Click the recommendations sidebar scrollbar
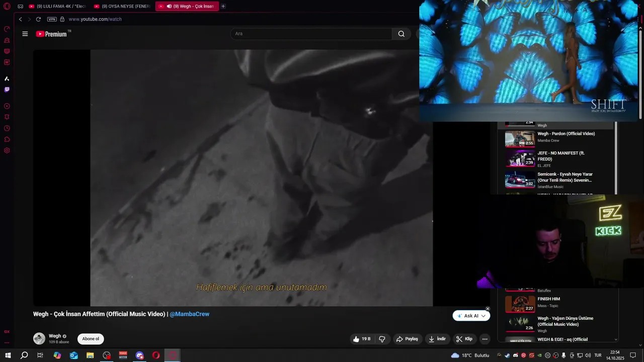The width and height of the screenshot is (644, 362). (x=616, y=157)
